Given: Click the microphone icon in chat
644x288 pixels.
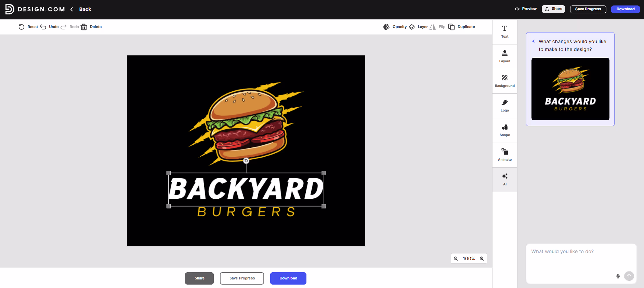Looking at the screenshot, I should tap(618, 276).
